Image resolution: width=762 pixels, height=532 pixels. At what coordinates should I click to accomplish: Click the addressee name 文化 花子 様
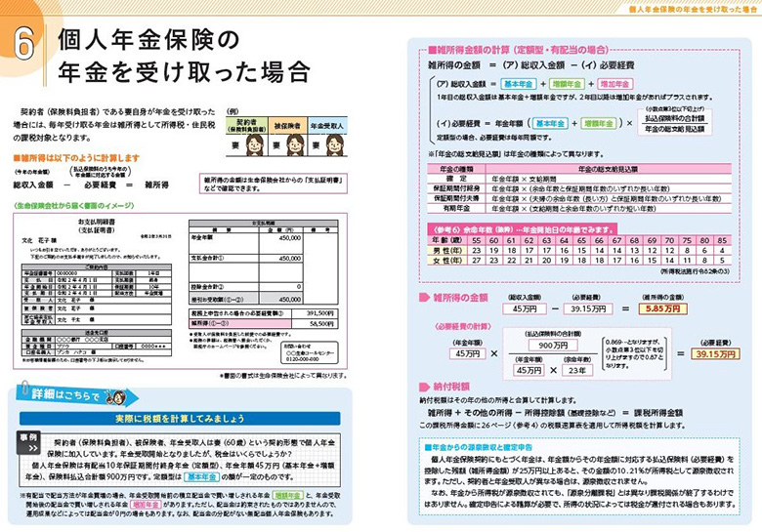pyautogui.click(x=39, y=240)
